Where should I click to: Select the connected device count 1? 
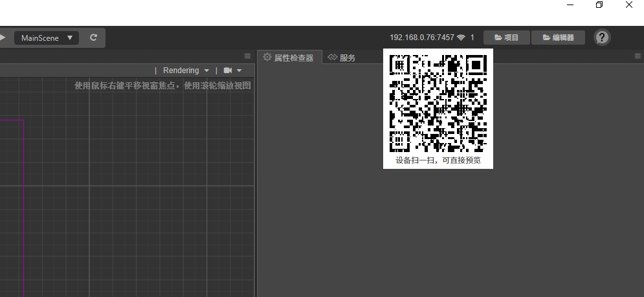tap(472, 38)
